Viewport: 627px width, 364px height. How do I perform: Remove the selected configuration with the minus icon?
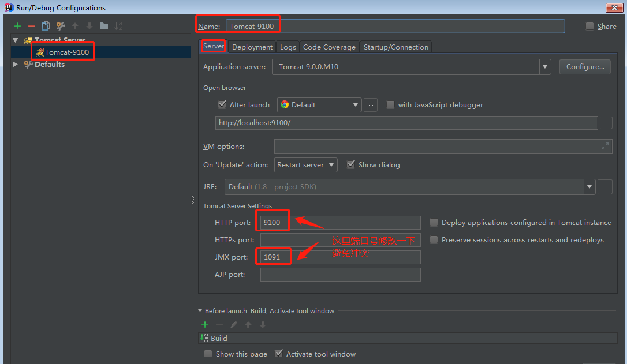pos(32,26)
